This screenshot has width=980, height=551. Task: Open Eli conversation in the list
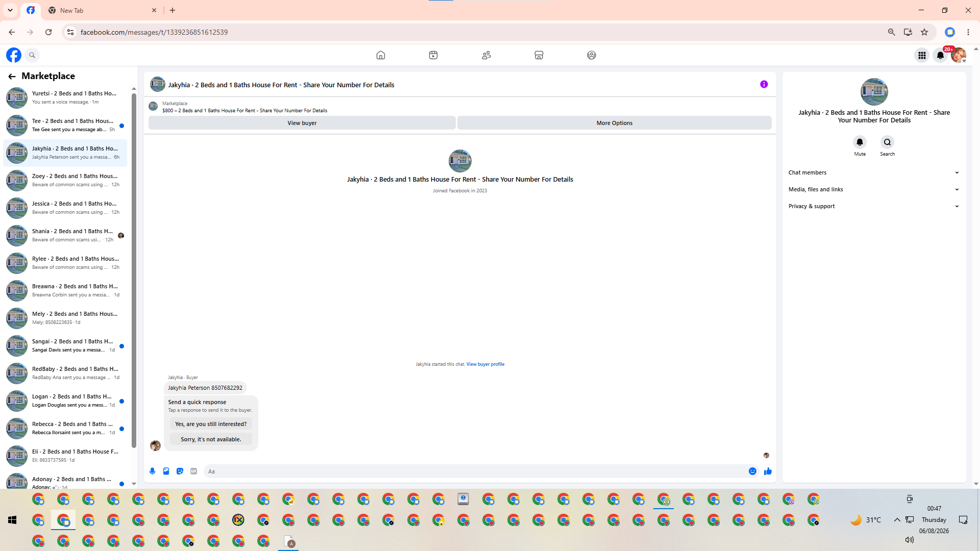(x=65, y=456)
